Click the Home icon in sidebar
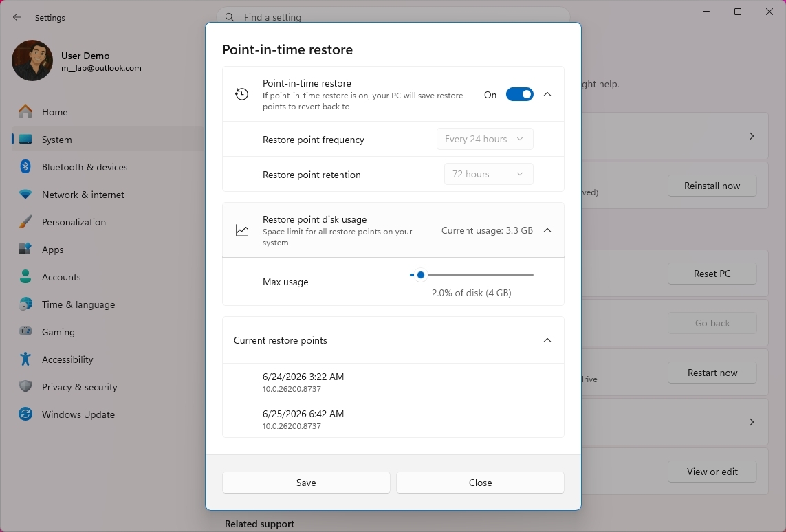The image size is (786, 532). click(25, 111)
